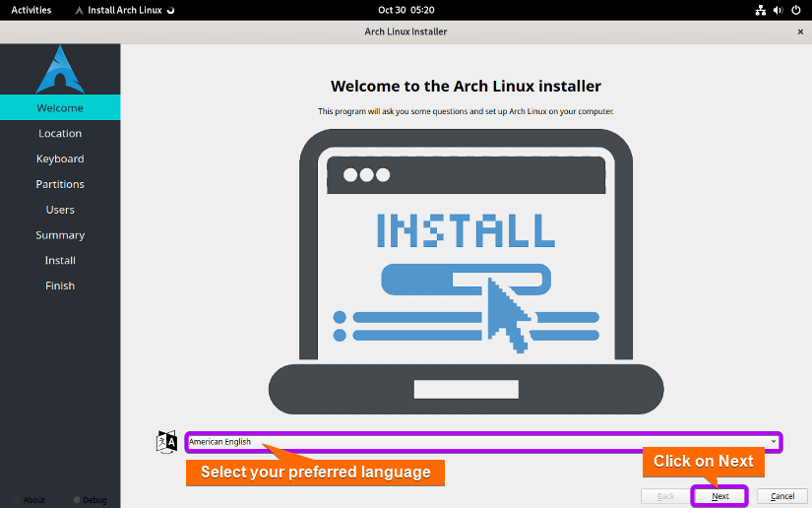
Task: Select the Keyboard step in sidebar
Action: pos(60,159)
